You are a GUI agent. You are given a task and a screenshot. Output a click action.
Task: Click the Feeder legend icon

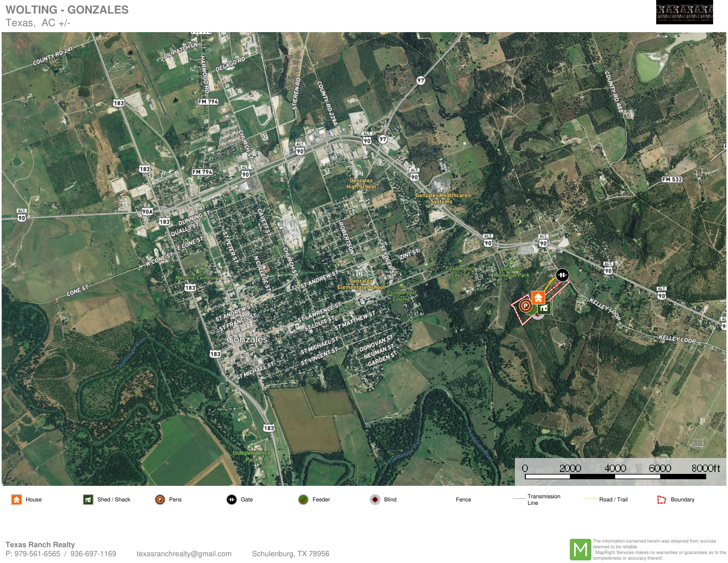pos(303,499)
